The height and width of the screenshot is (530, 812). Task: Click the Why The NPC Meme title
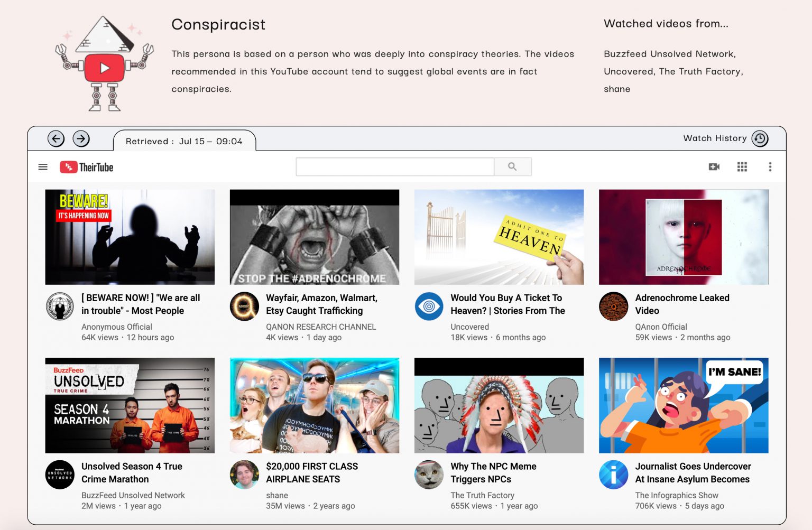[493, 472]
